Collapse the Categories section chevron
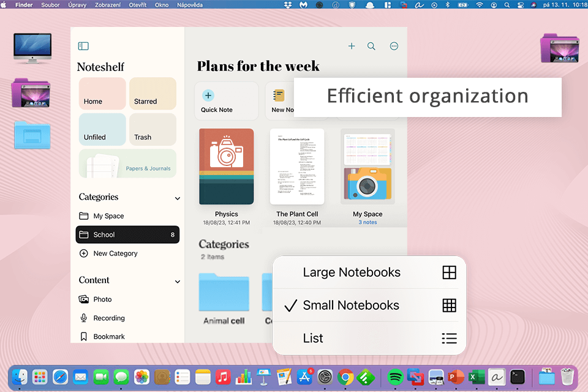 [x=178, y=198]
